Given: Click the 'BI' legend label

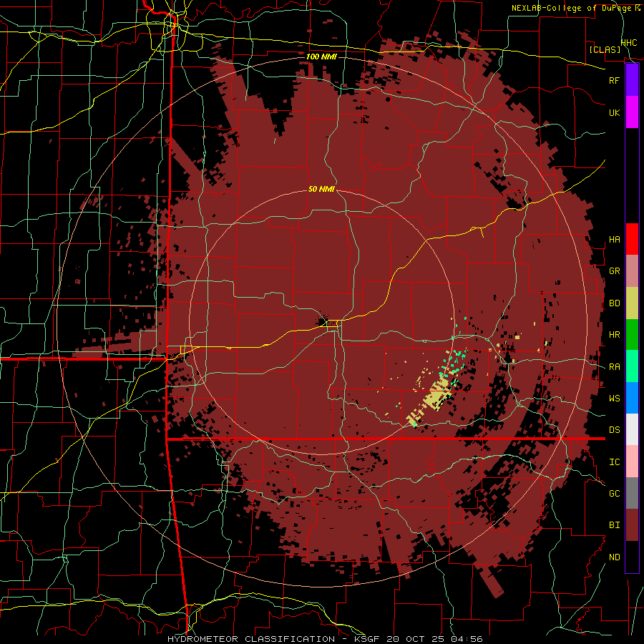Looking at the screenshot, I should pyautogui.click(x=614, y=525).
